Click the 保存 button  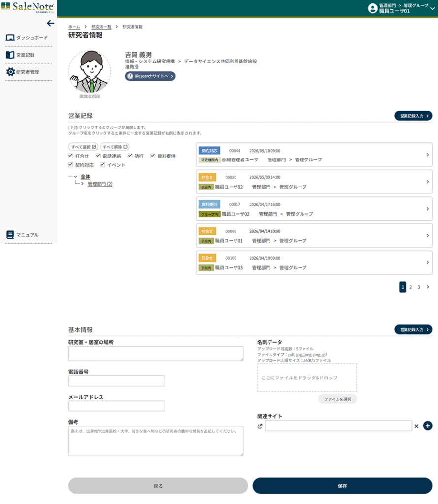click(342, 486)
